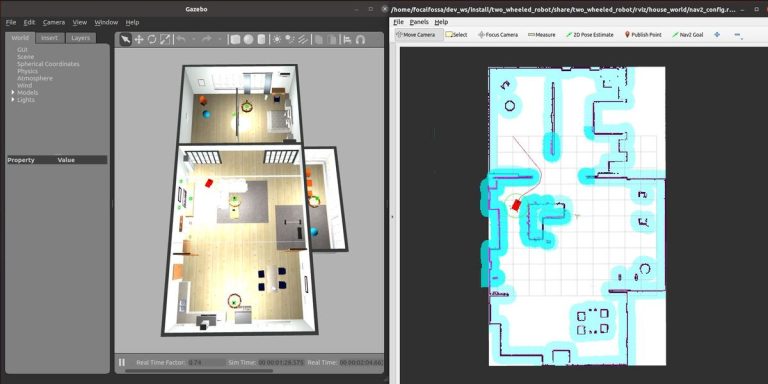This screenshot has width=768, height=384.
Task: Pause the Gazebo simulation
Action: (121, 362)
